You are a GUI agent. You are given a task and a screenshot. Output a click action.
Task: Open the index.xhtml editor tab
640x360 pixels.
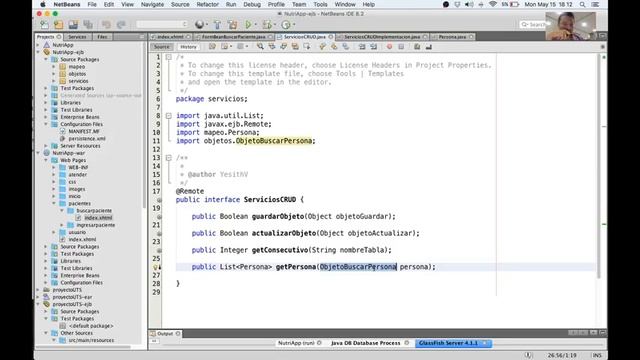pos(170,37)
